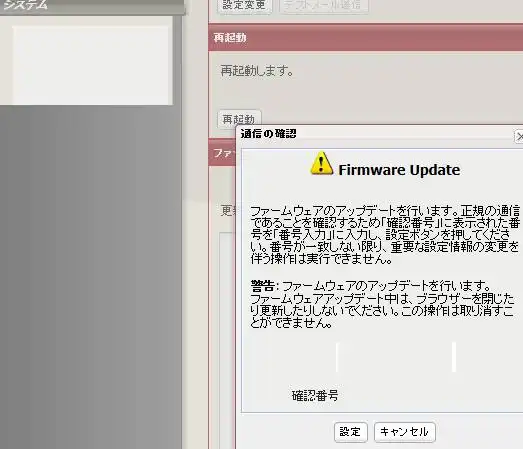Click the disabled テストメール送信 button
The image size is (523, 449).
[324, 5]
